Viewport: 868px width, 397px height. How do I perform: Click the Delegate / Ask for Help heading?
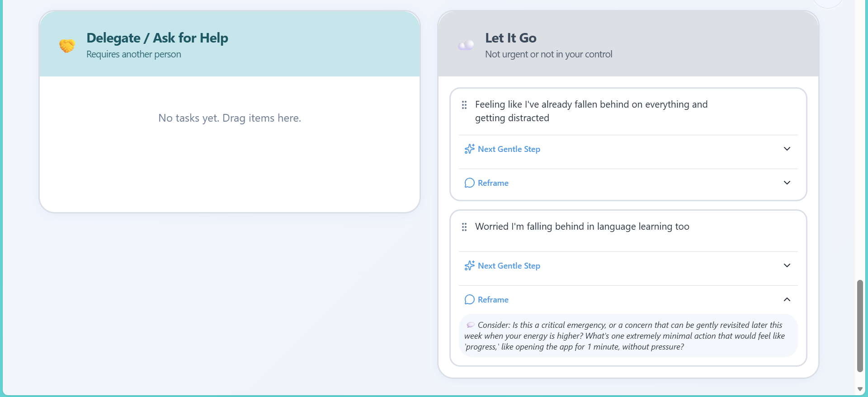[157, 38]
